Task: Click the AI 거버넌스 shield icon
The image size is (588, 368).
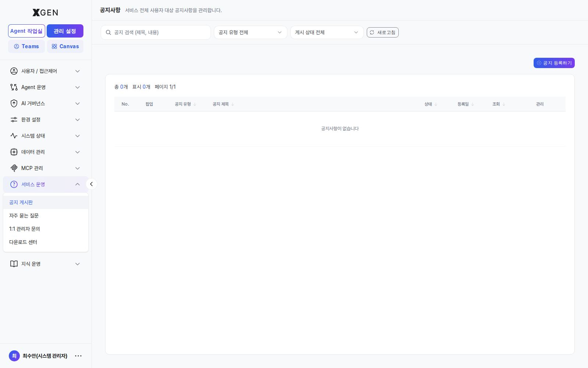Action: click(x=14, y=103)
